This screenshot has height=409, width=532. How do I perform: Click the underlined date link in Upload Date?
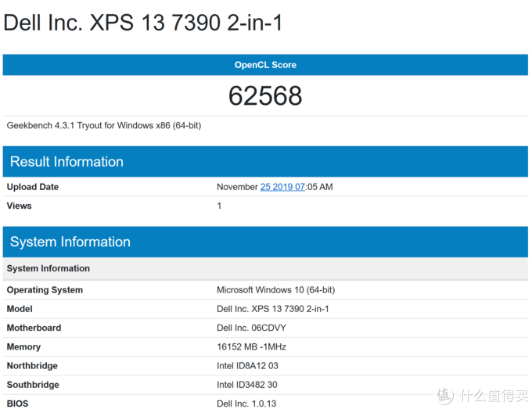282,187
